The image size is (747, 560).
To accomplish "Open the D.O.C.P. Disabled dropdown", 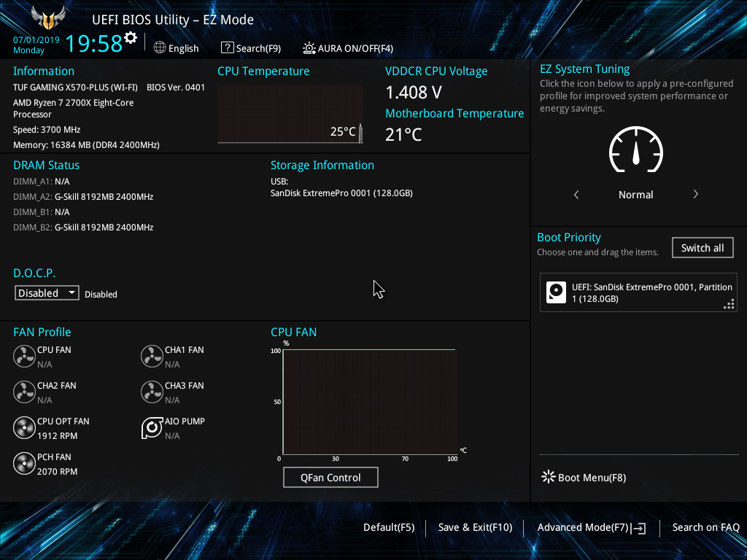I will [47, 293].
